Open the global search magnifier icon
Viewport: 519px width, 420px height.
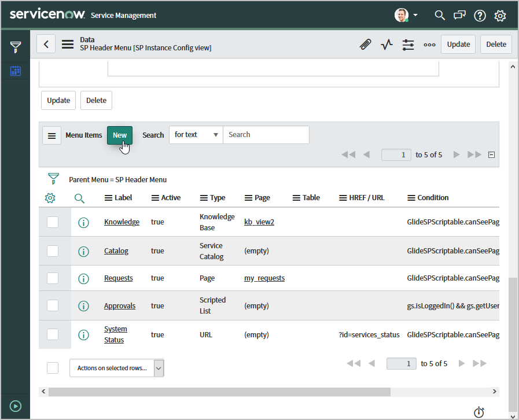[440, 15]
